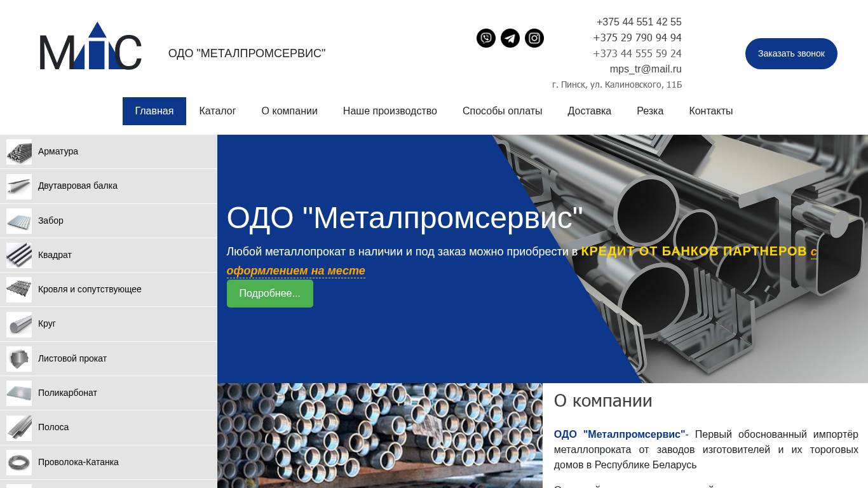
Task: Click the Двутавровая балка category thumbnail
Action: (x=19, y=186)
